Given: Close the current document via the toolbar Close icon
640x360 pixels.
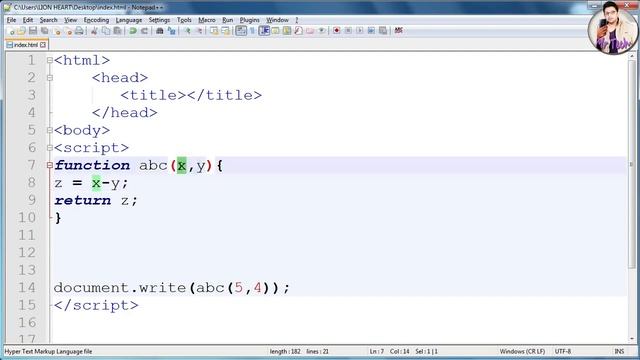Looking at the screenshot, I should point(57,31).
